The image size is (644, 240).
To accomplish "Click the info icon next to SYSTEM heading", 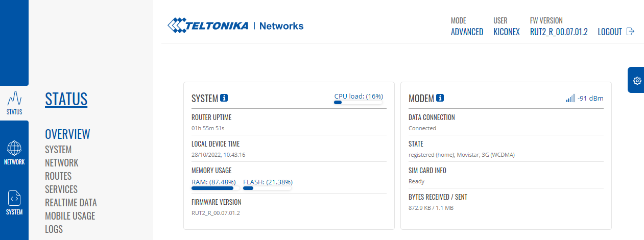I will [224, 98].
